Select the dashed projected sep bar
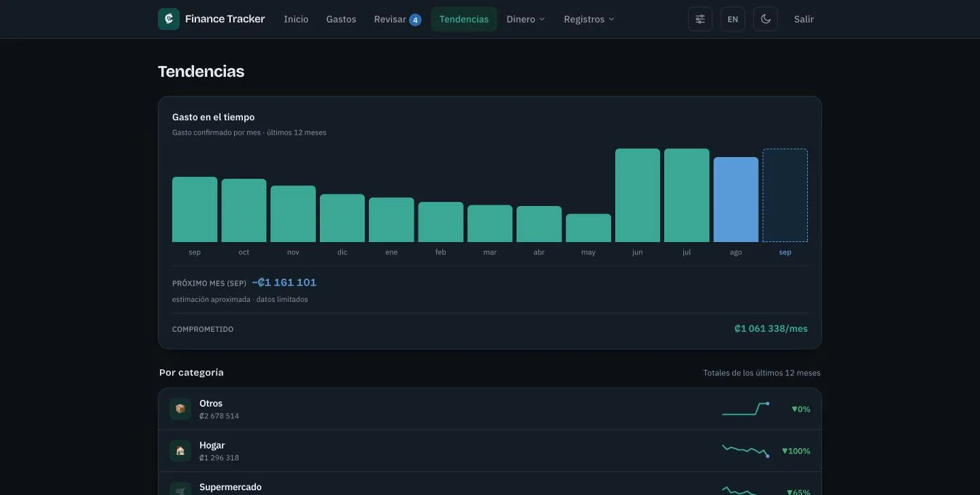 pos(785,195)
